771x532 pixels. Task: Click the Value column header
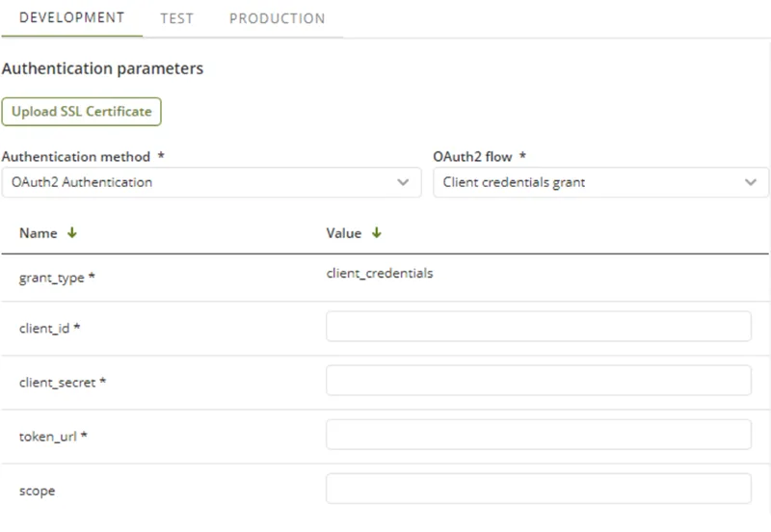point(344,233)
